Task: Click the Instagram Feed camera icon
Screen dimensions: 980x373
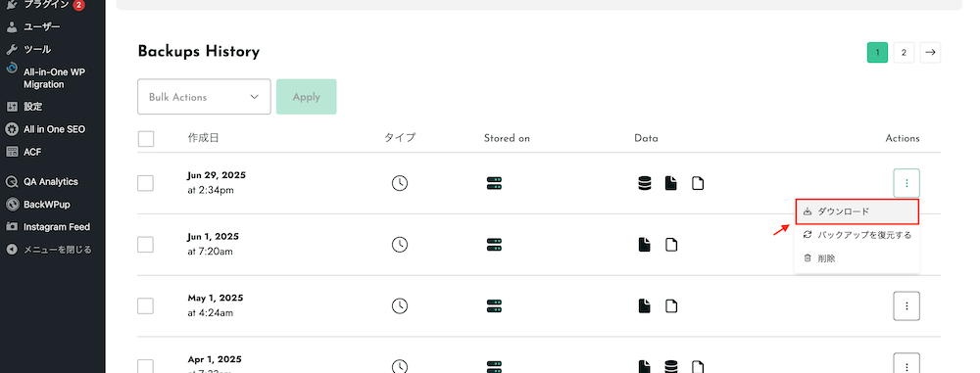Action: [12, 227]
